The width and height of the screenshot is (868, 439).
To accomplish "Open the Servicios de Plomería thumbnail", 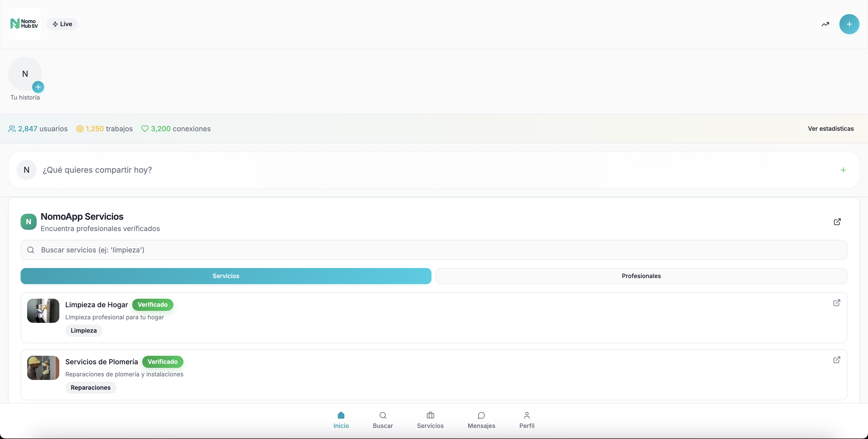I will click(x=43, y=368).
